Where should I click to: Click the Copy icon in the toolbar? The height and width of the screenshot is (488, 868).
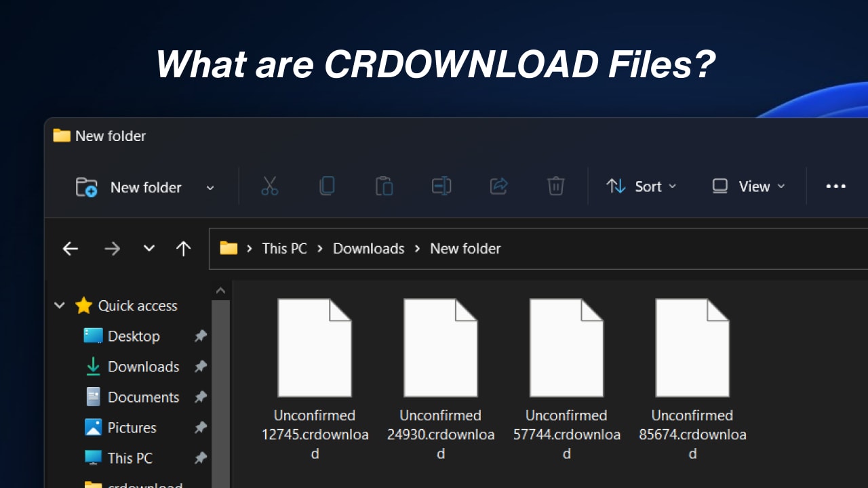[x=327, y=186]
